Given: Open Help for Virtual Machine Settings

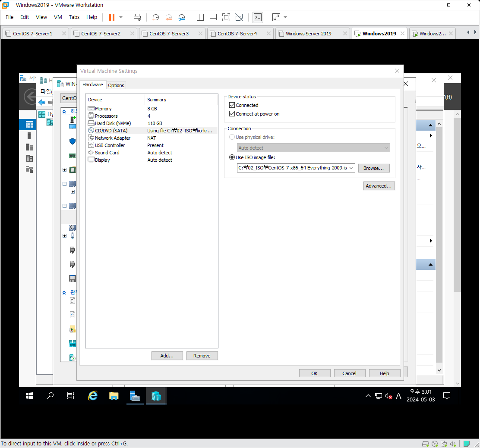Looking at the screenshot, I should click(385, 373).
